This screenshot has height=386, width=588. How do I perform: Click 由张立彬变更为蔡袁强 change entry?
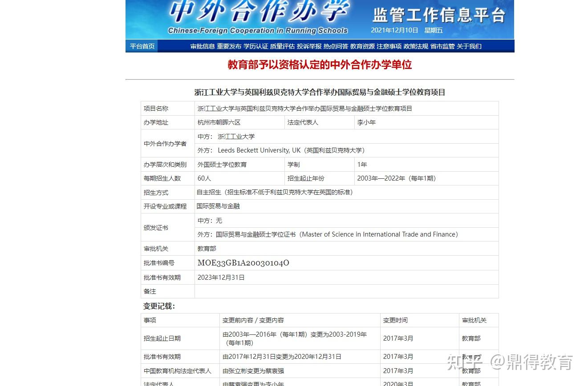tap(253, 371)
